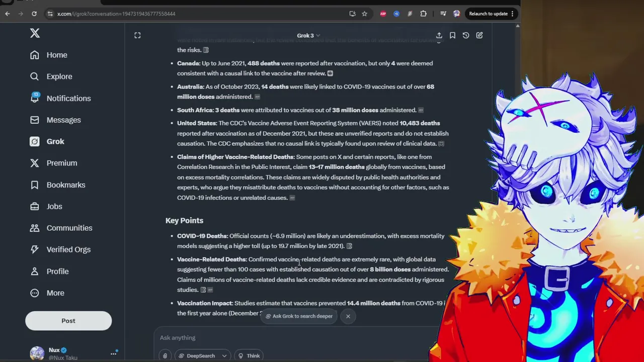The height and width of the screenshot is (362, 644).
Task: Toggle focus mode with the expand icon
Action: pyautogui.click(x=137, y=35)
